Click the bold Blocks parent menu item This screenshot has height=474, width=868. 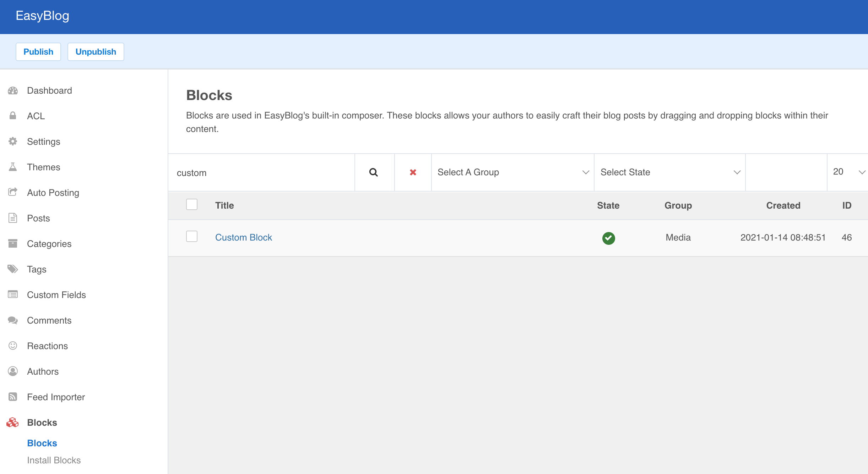click(x=42, y=423)
